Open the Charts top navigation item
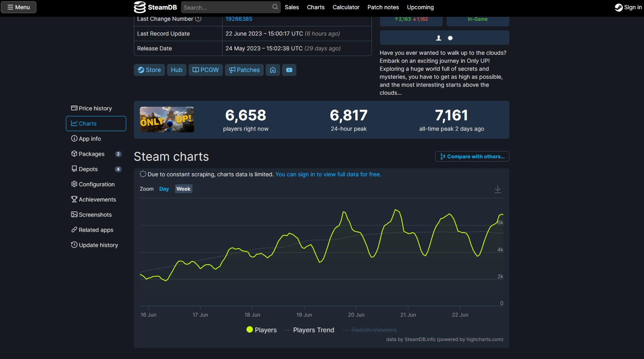The width and height of the screenshot is (644, 359). coord(316,7)
